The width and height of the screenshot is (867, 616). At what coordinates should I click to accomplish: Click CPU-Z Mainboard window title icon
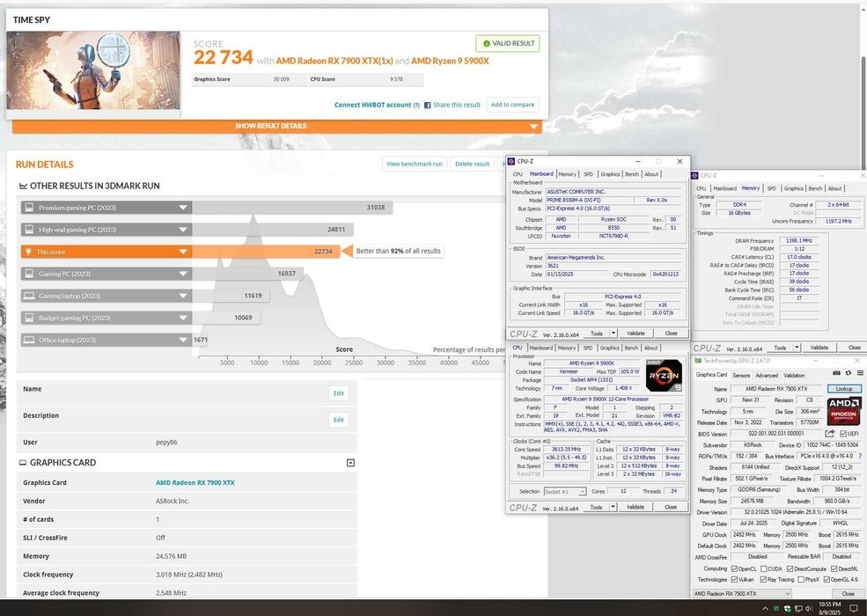[x=511, y=161]
